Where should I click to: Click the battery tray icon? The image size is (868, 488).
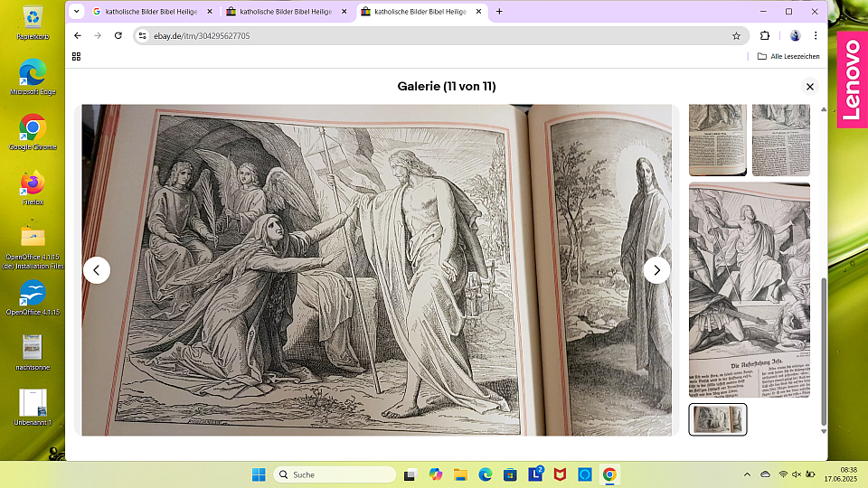[810, 474]
